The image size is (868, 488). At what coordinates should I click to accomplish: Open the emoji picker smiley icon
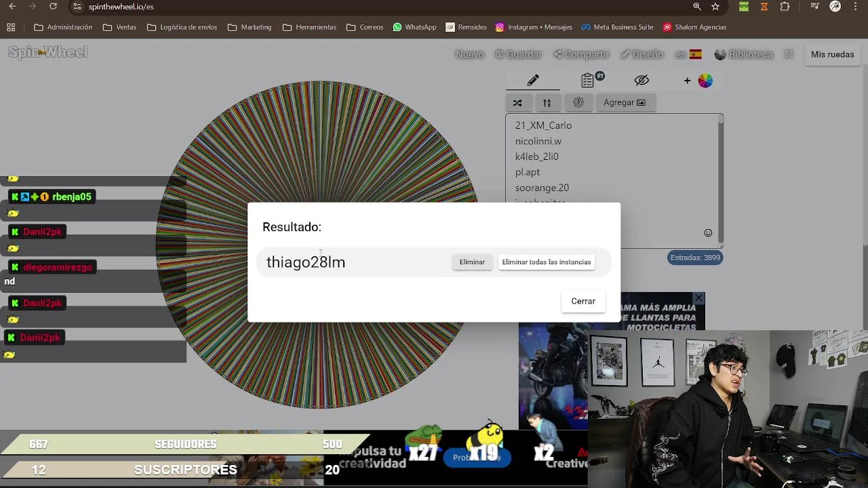tap(708, 232)
